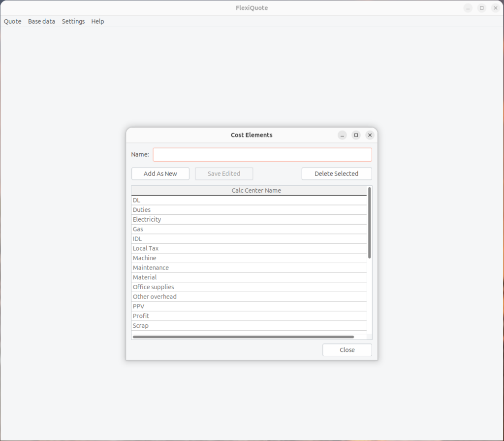Open the Quote menu

coord(12,21)
